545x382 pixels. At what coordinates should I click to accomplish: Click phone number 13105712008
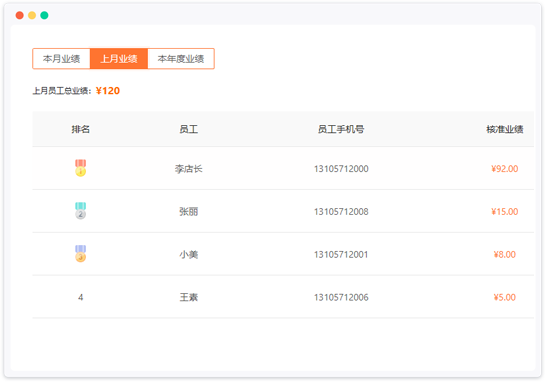point(341,212)
